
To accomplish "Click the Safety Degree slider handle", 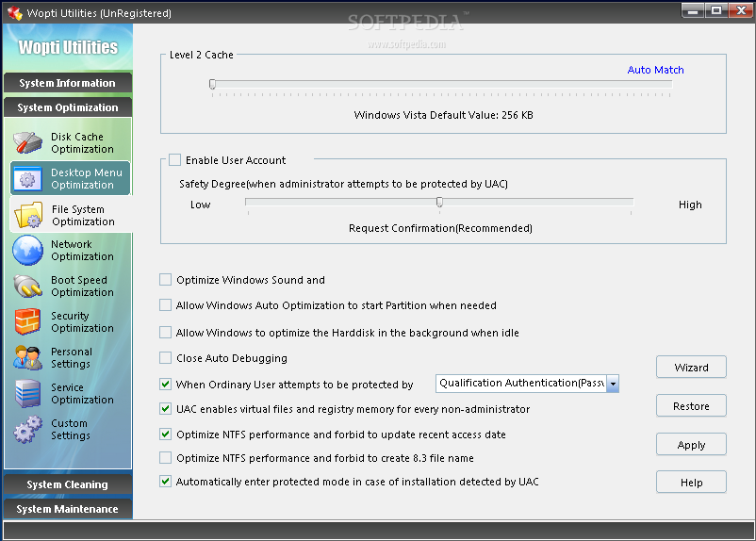I will [x=439, y=202].
